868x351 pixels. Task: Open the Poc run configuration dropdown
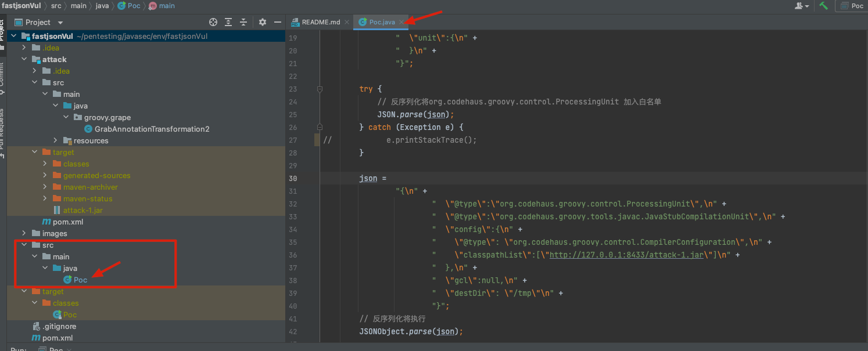tap(852, 6)
